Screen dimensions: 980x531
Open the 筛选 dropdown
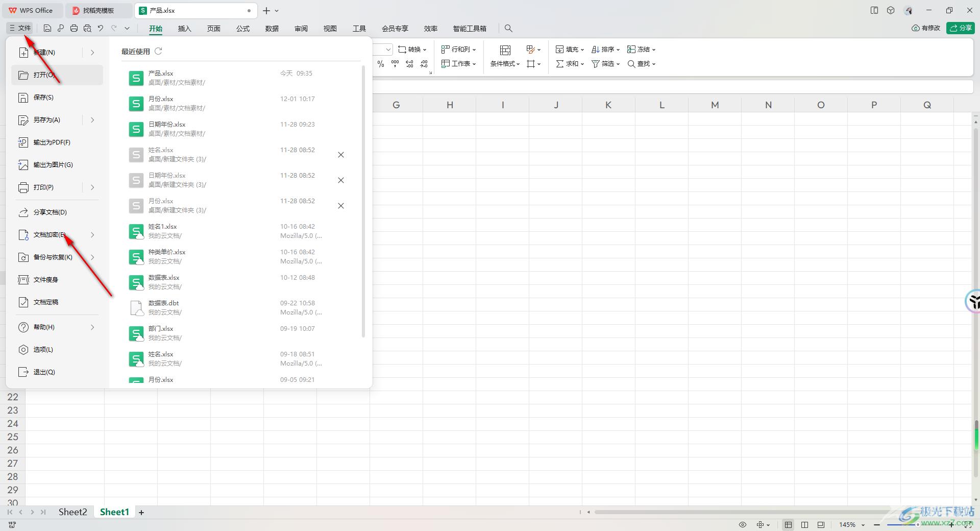click(605, 64)
